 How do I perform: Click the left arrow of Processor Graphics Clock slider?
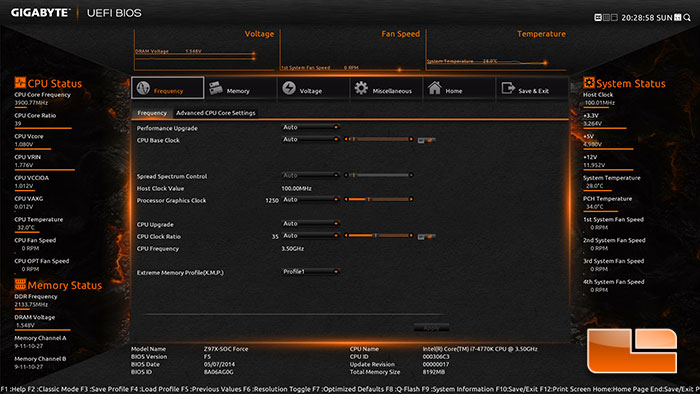(346, 199)
